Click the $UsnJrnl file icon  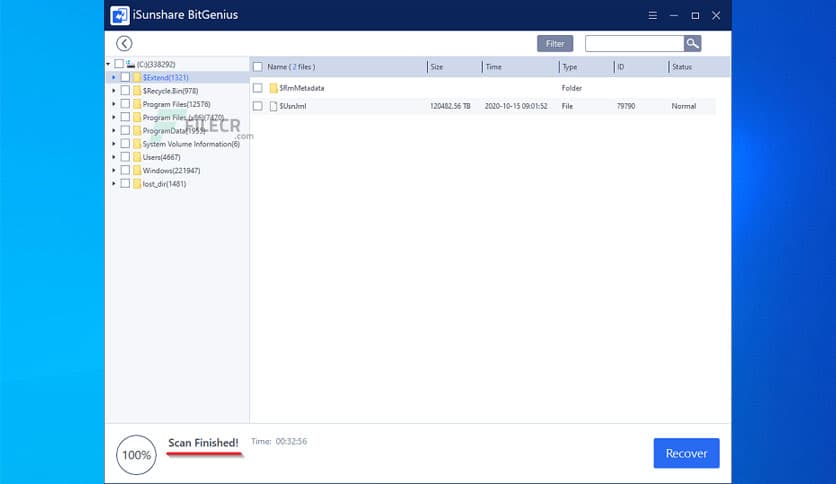pyautogui.click(x=274, y=106)
